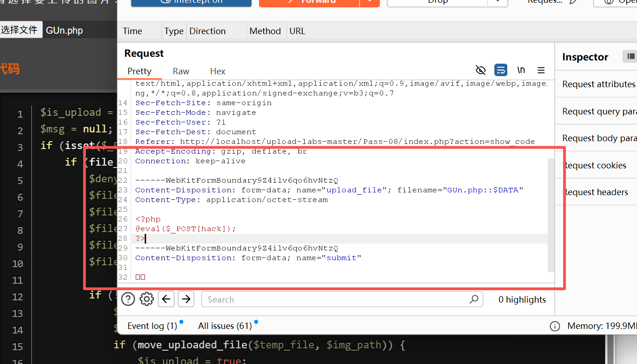Screen dimensions: 637x364
Task: Click the Inspector layout icon beside its title
Action: tap(630, 56)
